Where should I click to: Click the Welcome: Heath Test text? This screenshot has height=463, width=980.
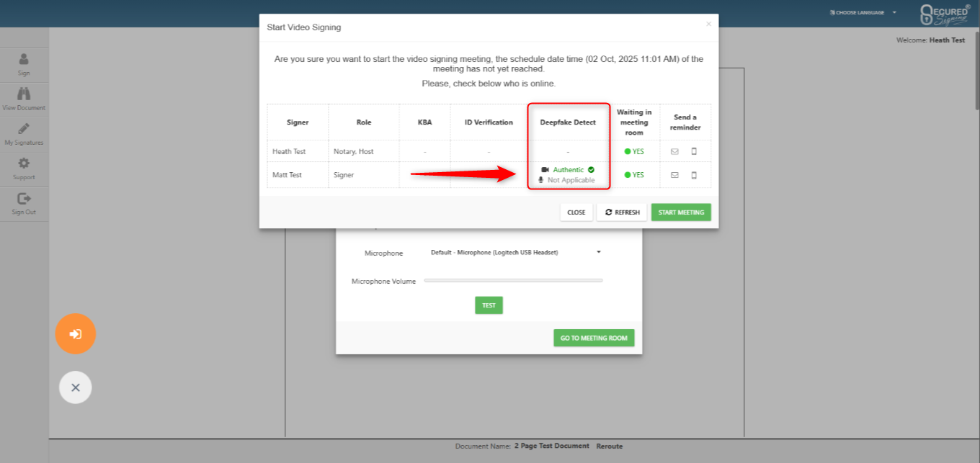click(930, 40)
